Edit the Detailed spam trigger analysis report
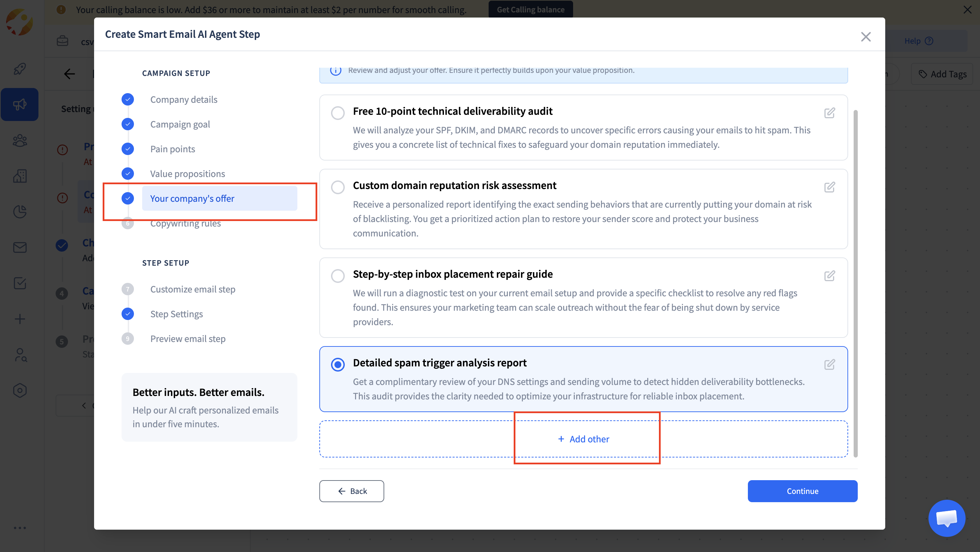Viewport: 980px width, 552px height. 829,365
